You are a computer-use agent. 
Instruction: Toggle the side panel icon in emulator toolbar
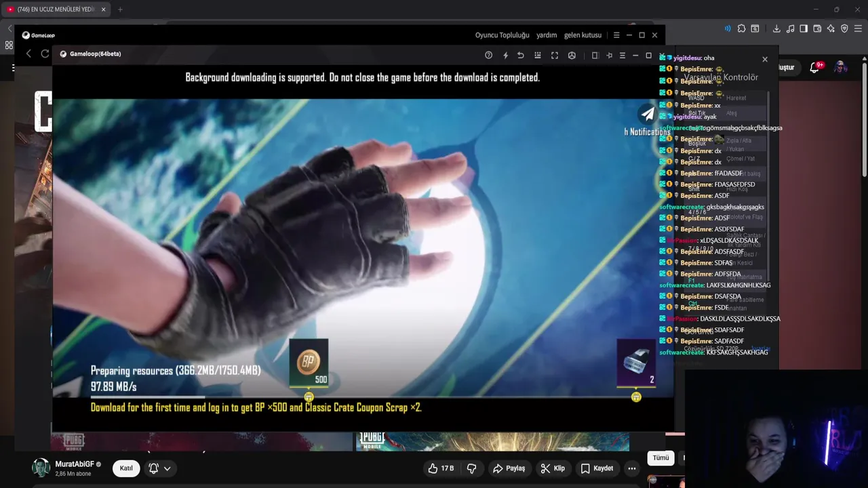[x=595, y=55]
